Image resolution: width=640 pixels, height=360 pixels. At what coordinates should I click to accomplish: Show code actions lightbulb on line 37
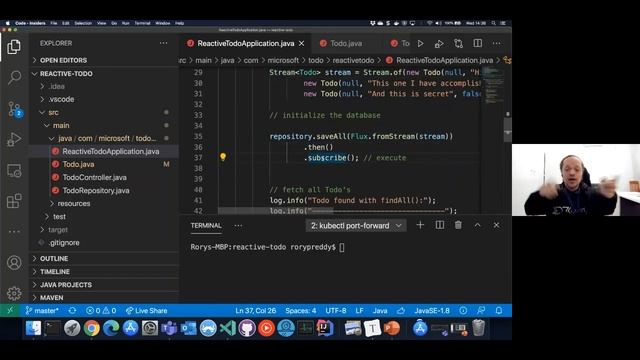[223, 157]
